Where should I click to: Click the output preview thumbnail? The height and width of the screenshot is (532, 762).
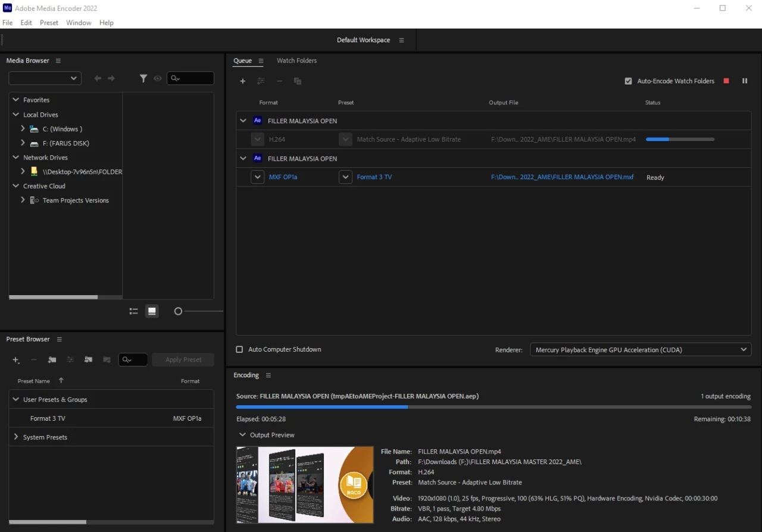305,485
